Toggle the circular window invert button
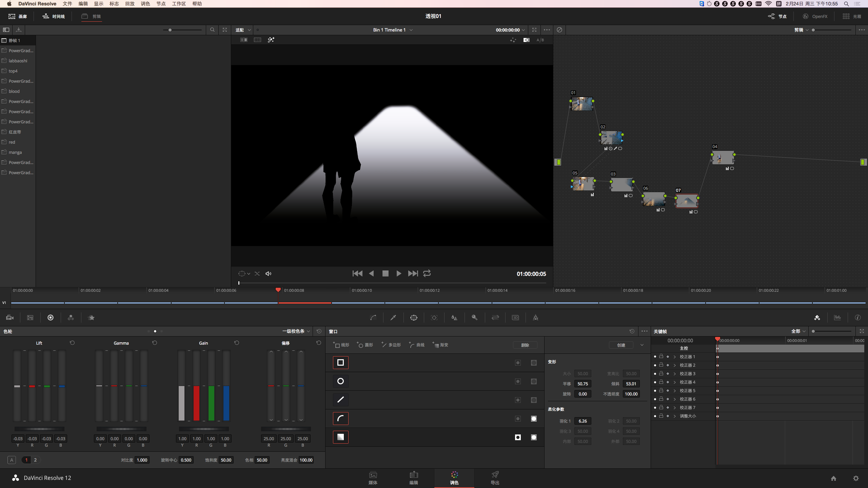Screen dimensions: 868x488 [518, 382]
